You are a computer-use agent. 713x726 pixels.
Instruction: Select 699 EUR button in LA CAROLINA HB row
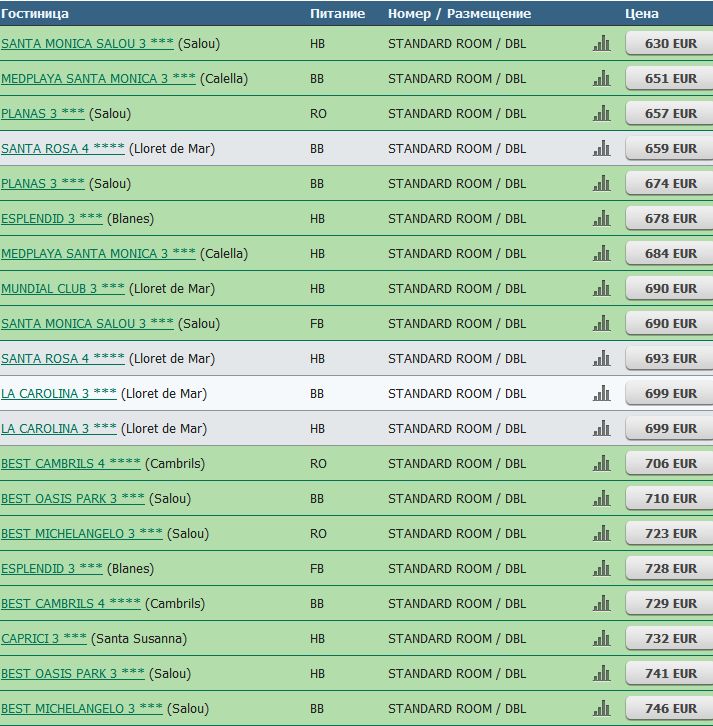669,429
